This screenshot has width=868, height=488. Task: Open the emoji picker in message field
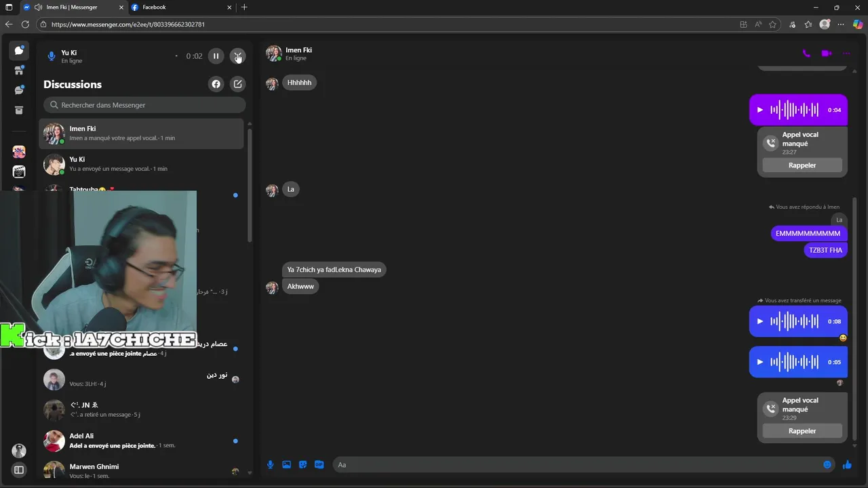point(827,465)
